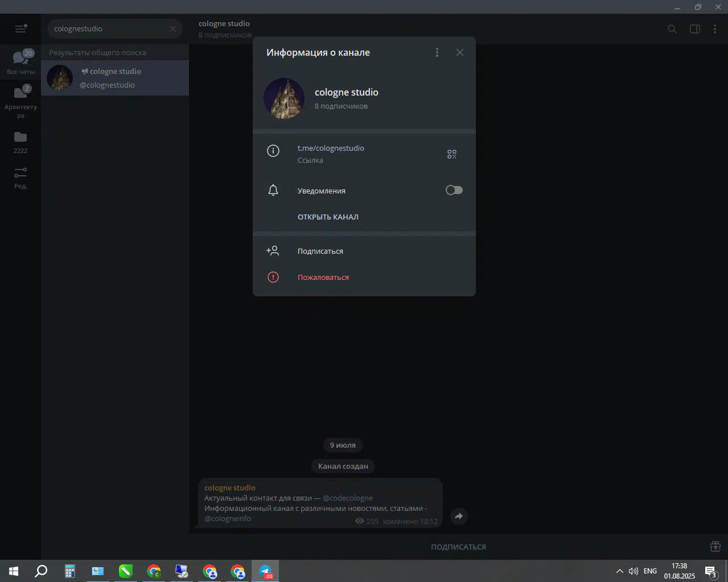Forward the message with the share arrow
Viewport: 728px width, 582px height.
click(459, 516)
